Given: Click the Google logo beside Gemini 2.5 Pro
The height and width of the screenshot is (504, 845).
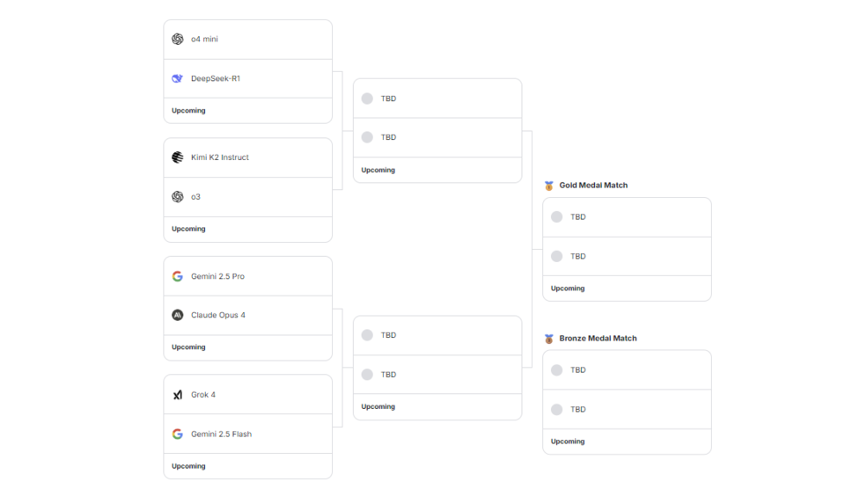Looking at the screenshot, I should pos(178,276).
